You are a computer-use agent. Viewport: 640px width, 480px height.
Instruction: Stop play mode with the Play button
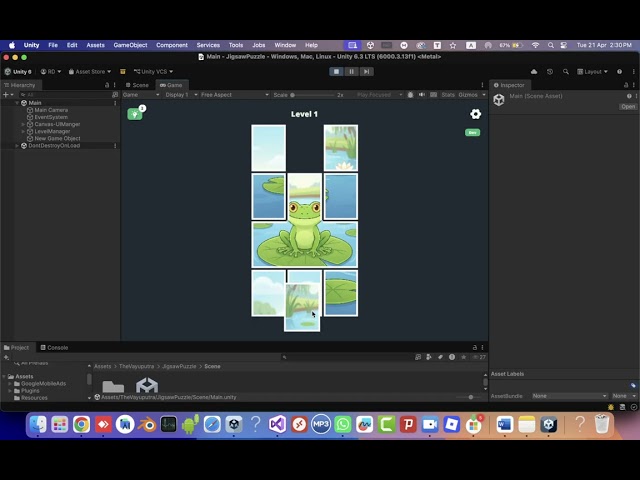pos(336,71)
